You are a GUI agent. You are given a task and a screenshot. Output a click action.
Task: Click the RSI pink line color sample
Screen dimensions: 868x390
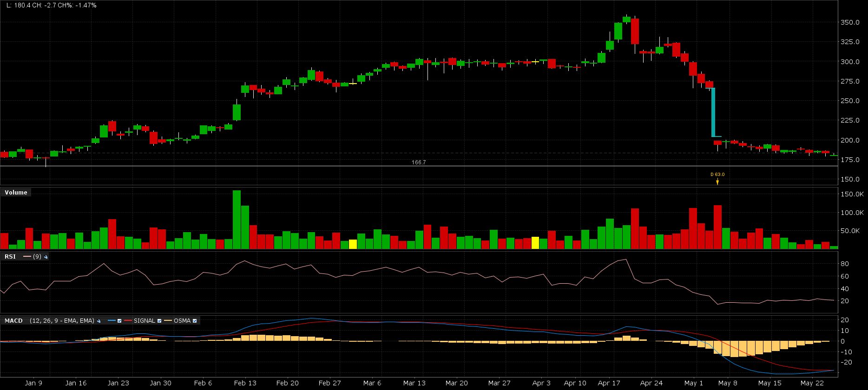tap(27, 257)
